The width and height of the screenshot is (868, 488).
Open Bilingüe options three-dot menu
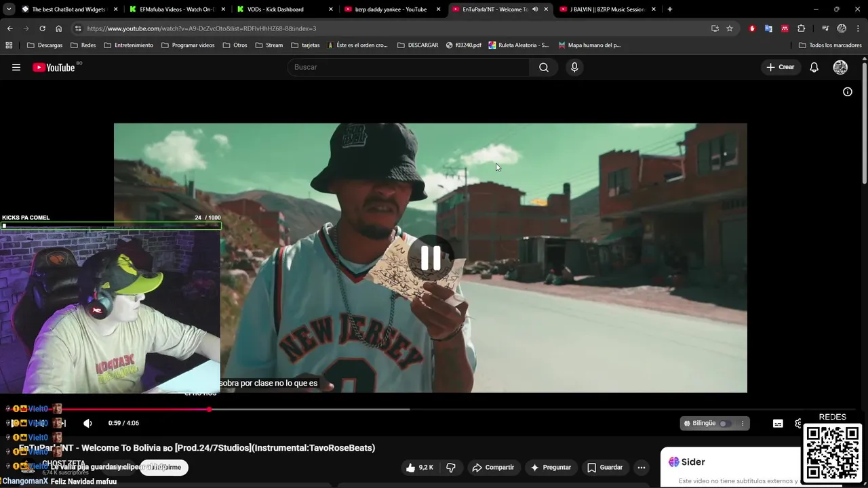click(743, 423)
